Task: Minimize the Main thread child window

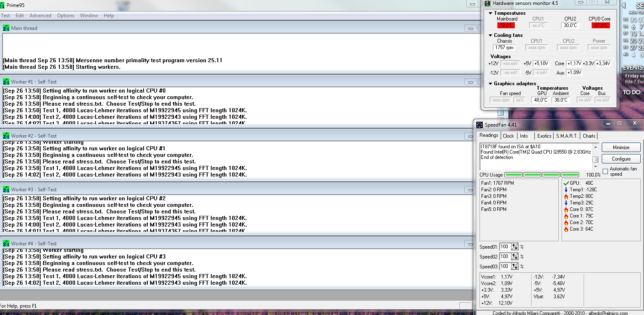Action: coord(470,28)
